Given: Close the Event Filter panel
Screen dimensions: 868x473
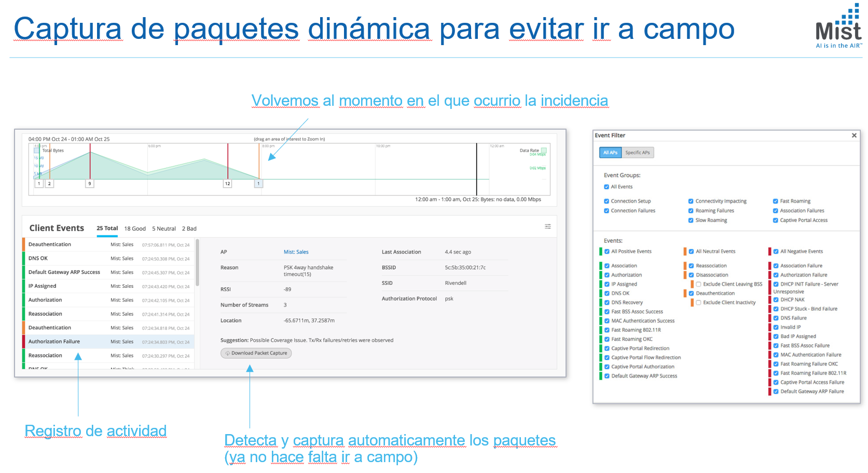Looking at the screenshot, I should click(x=854, y=135).
